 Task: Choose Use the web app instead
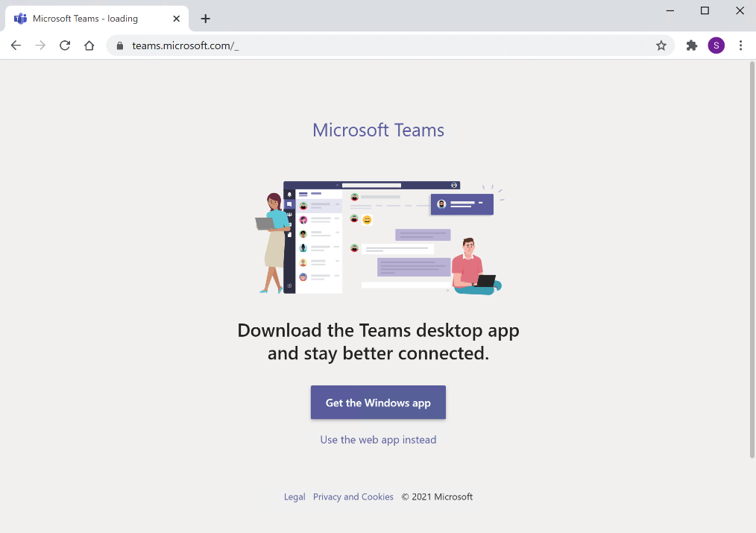point(378,440)
